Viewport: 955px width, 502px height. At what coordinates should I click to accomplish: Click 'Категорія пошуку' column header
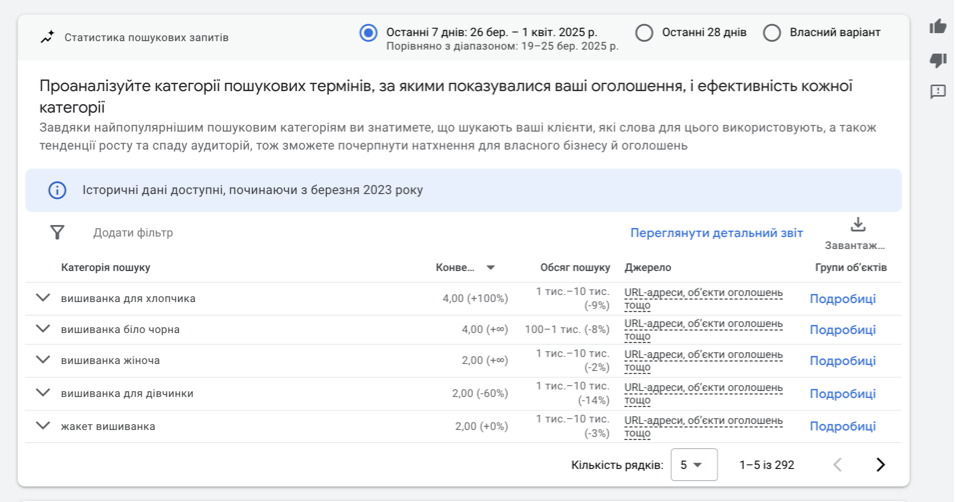click(x=105, y=267)
